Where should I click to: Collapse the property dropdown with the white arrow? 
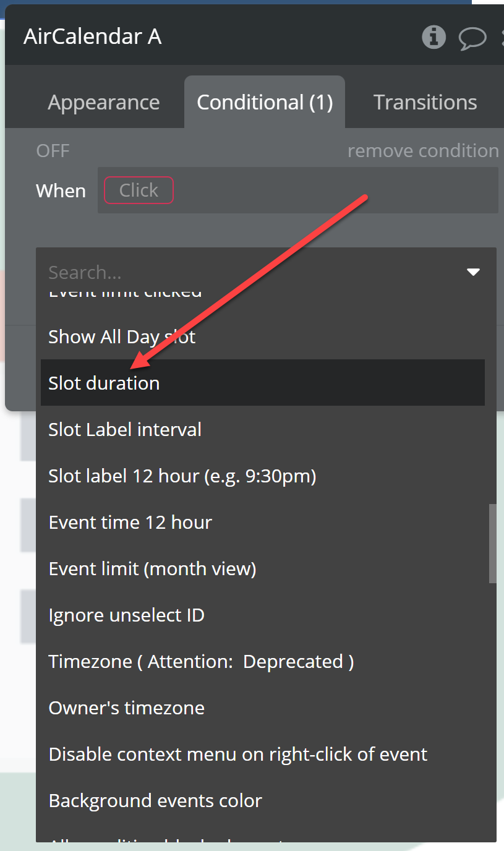[x=473, y=272]
